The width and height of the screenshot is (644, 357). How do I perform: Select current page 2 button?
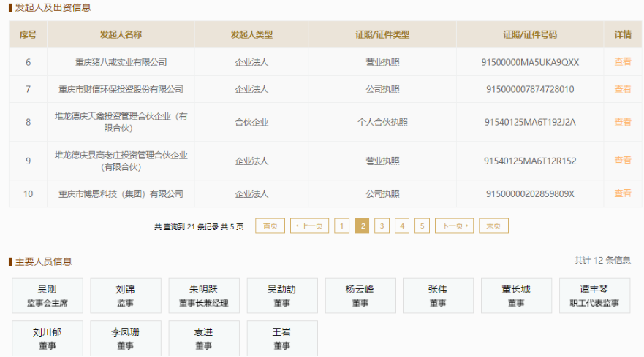(x=362, y=226)
